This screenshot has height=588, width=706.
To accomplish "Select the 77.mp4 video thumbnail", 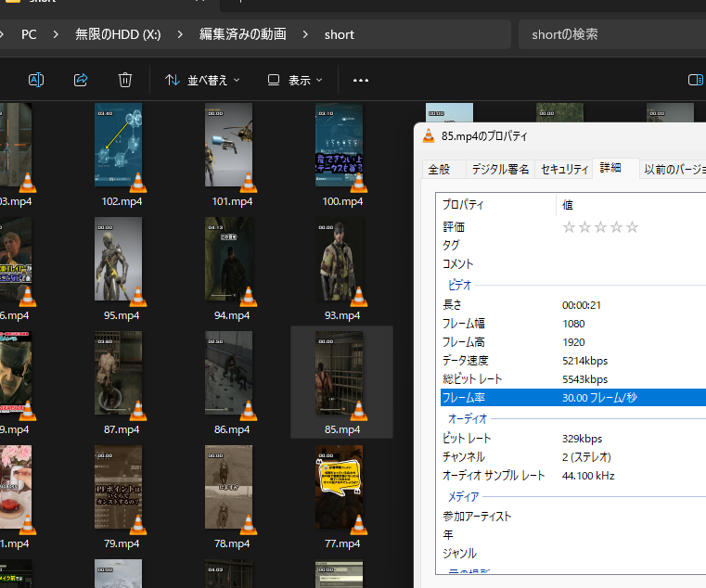I will tap(339, 487).
